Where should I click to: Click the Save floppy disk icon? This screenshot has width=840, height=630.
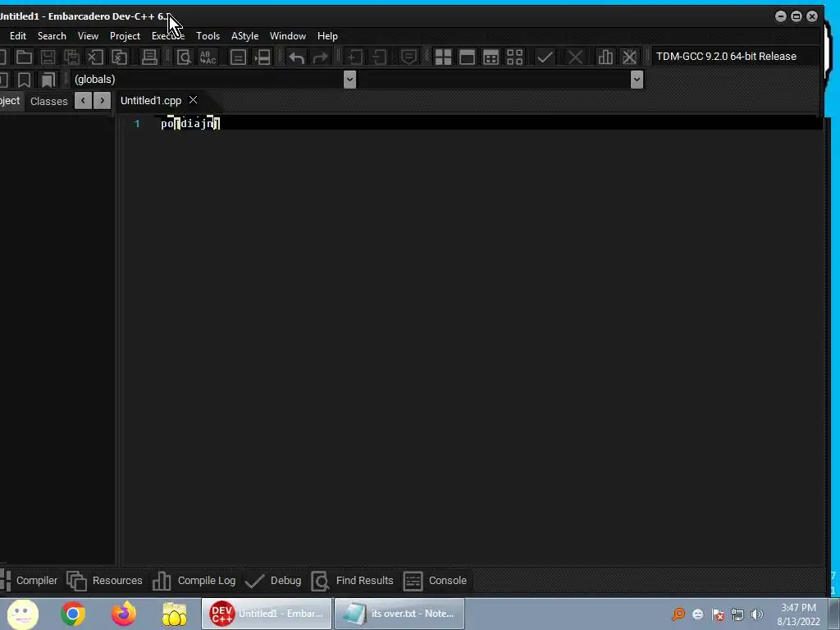point(48,57)
